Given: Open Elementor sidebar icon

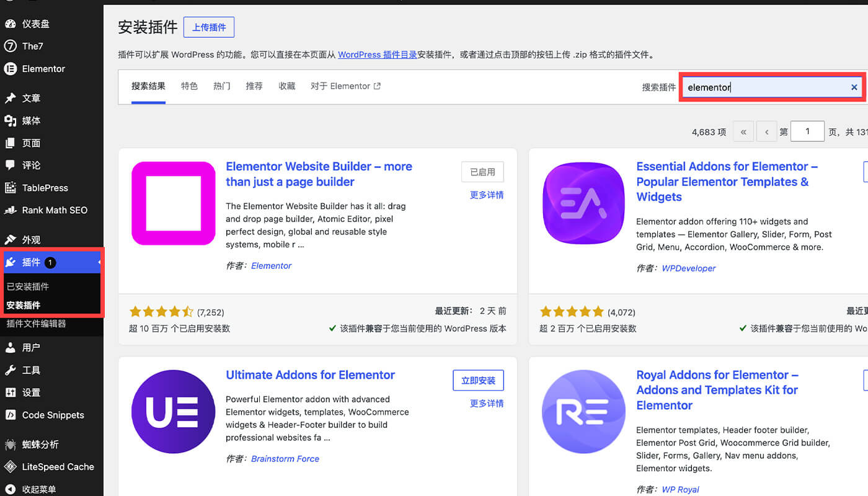Looking at the screenshot, I should pyautogui.click(x=10, y=69).
